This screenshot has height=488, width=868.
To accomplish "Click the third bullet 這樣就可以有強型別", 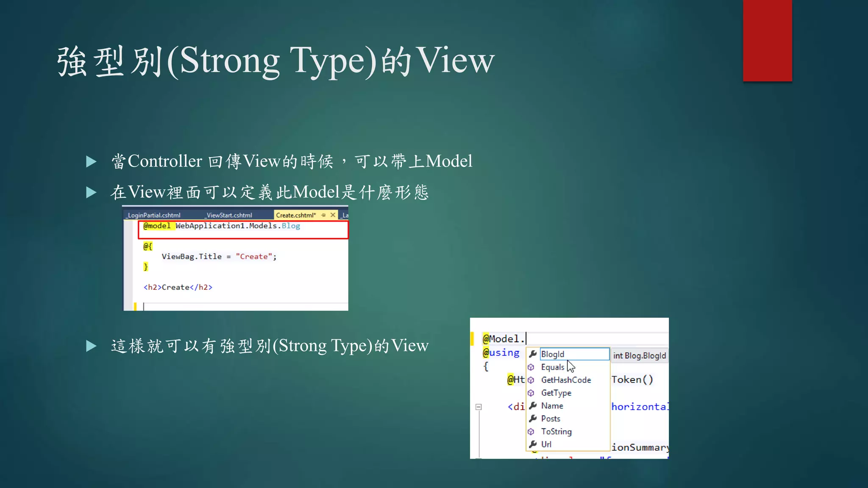I will [270, 346].
